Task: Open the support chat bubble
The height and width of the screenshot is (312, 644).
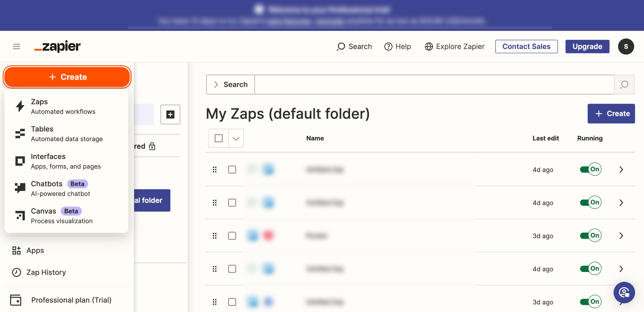Action: click(x=624, y=292)
